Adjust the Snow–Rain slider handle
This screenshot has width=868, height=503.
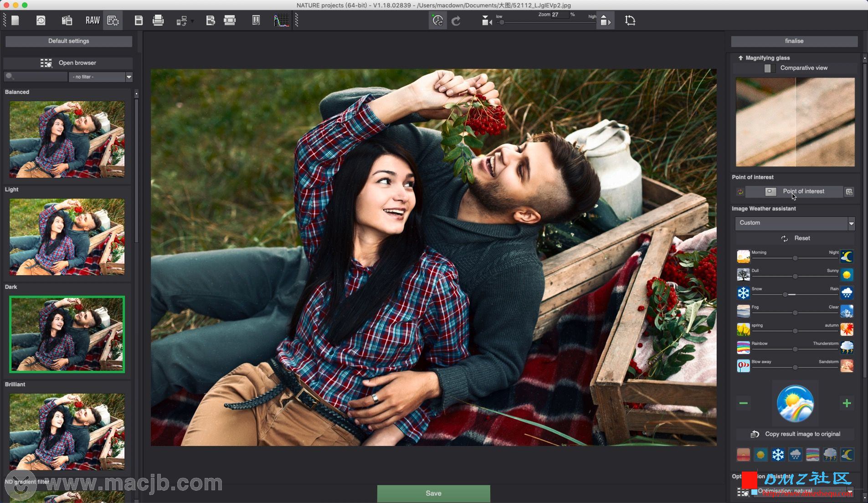[785, 295]
